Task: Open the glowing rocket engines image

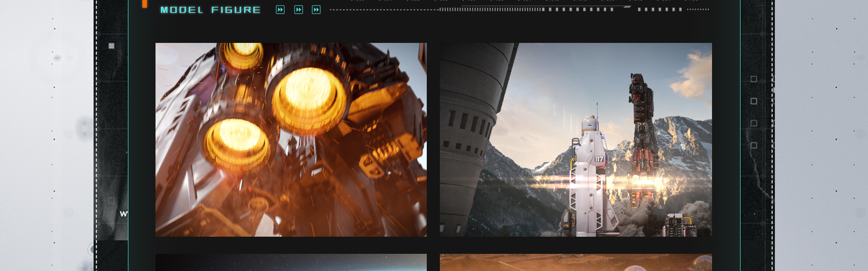Action: 291,140
